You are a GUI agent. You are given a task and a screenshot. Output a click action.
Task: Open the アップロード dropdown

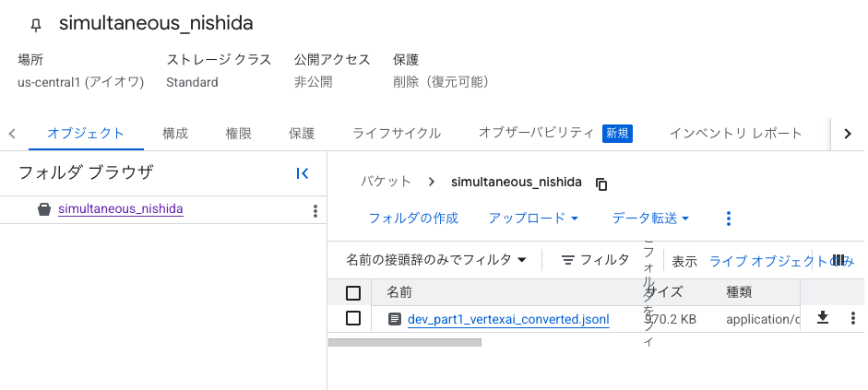pyautogui.click(x=533, y=219)
